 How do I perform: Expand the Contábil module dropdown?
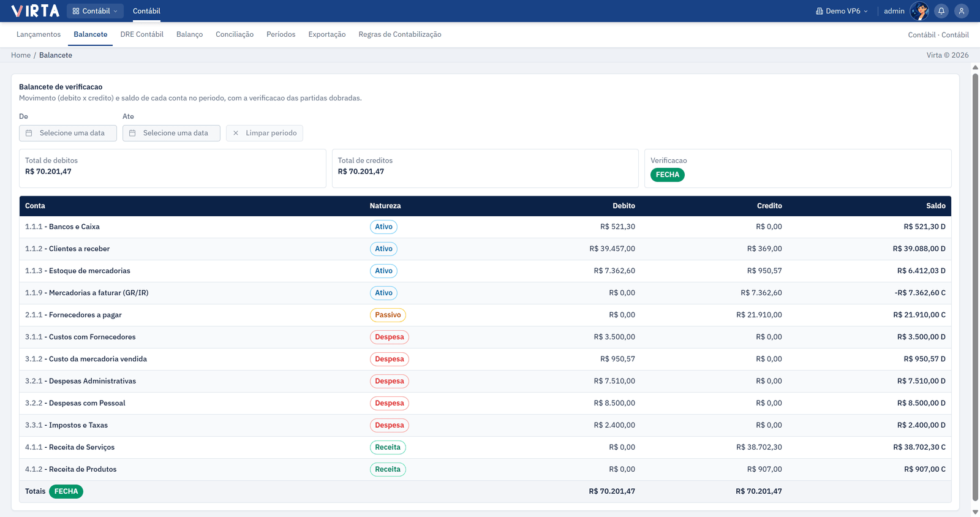(x=95, y=11)
